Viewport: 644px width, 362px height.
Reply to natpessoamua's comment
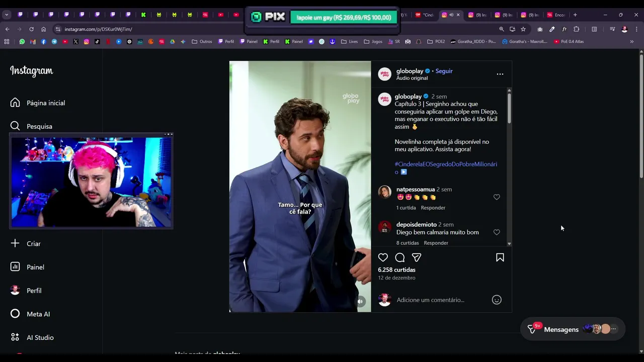(433, 208)
